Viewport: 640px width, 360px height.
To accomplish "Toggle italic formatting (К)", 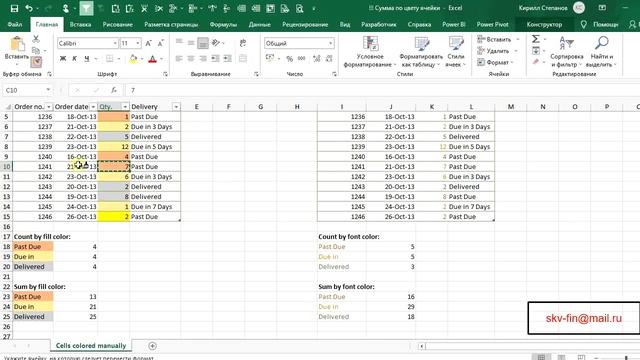I will coord(75,59).
